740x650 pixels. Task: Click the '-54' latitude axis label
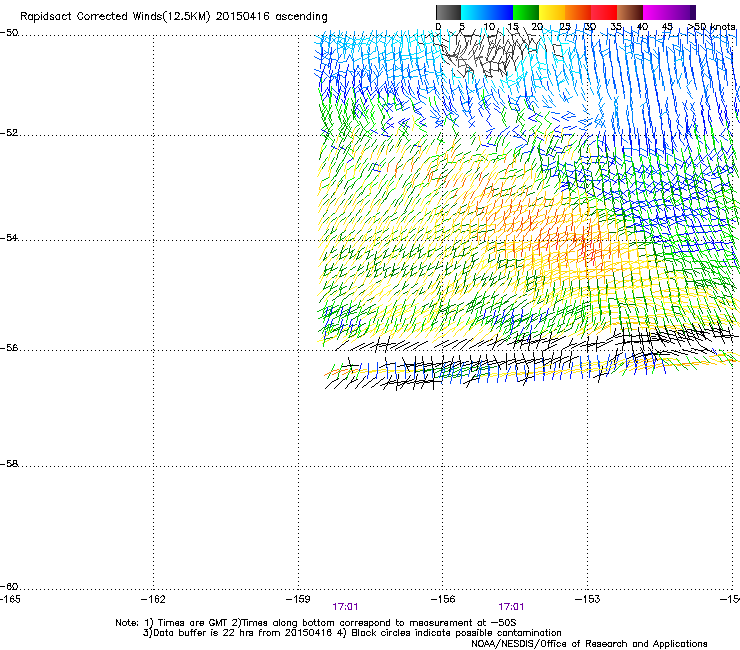tap(9, 238)
